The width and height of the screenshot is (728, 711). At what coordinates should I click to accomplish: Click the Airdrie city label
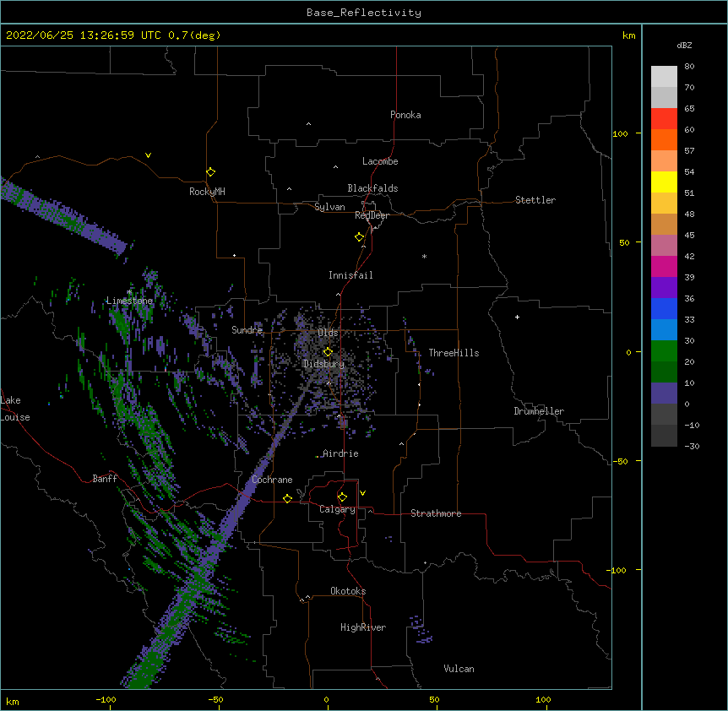click(340, 453)
